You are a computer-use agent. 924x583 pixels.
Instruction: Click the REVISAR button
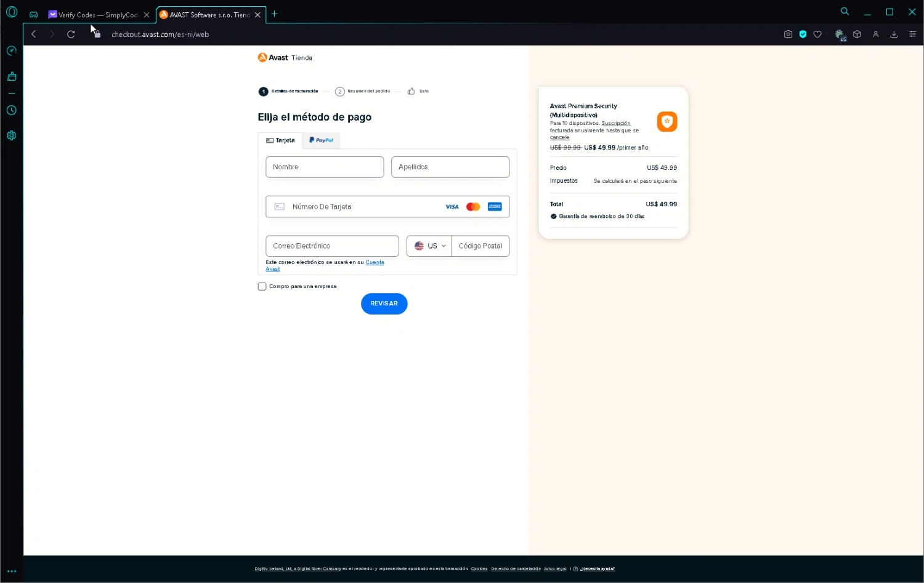click(384, 304)
